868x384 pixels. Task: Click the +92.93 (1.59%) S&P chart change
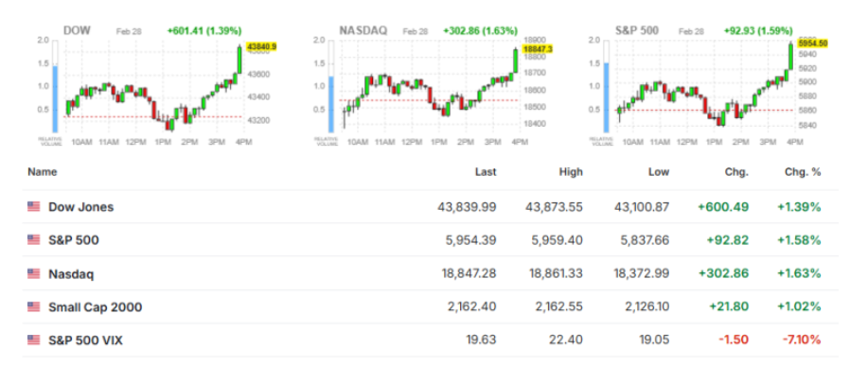(x=758, y=31)
